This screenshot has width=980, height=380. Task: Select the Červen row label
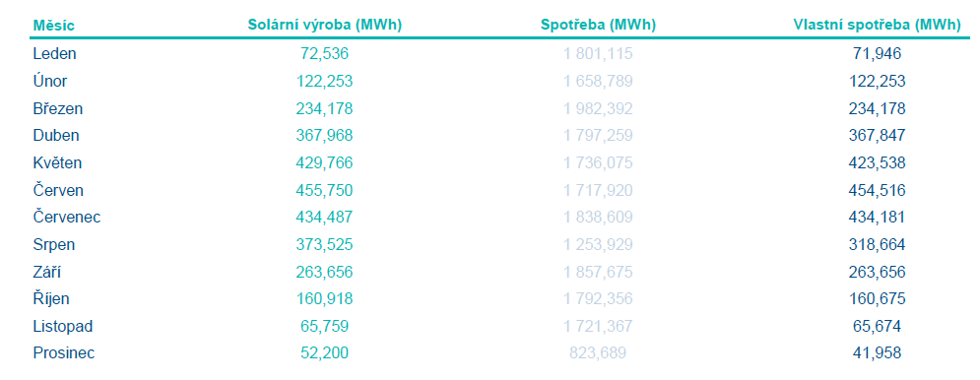point(58,191)
